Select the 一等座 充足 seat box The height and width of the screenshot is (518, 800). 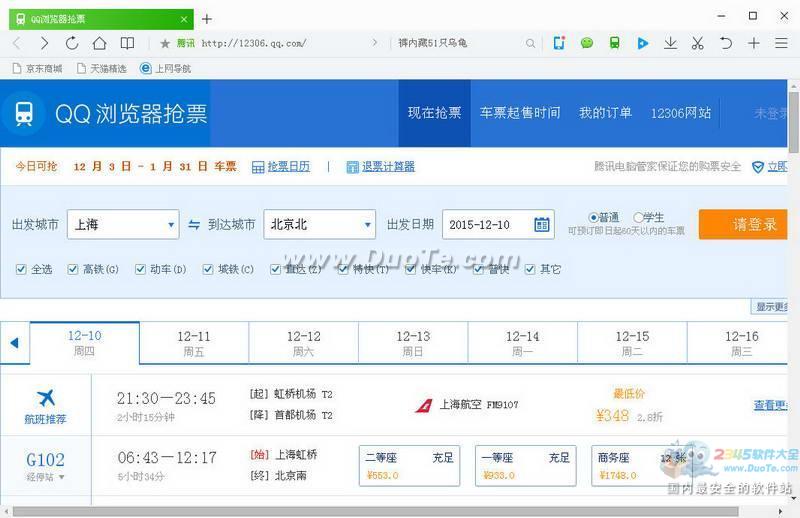tap(526, 466)
